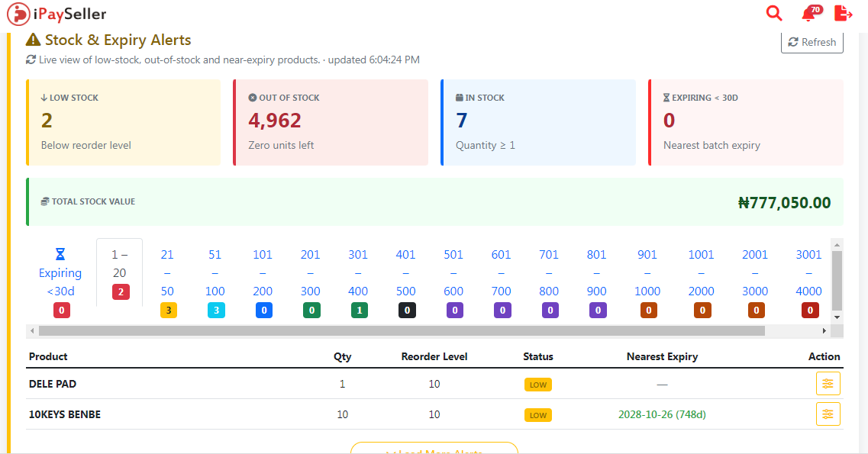
Task: Click the Out of Stock summary card
Action: coord(331,122)
